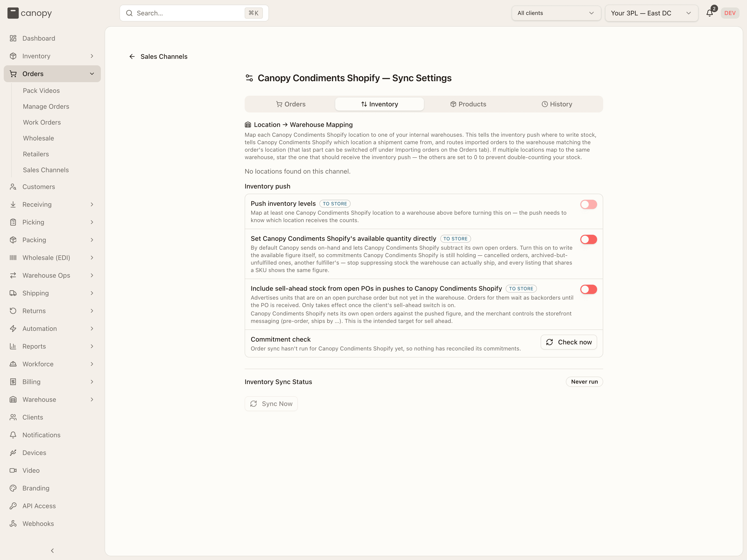Screen dimensions: 747x560
Task: Click the Customers sidebar icon
Action: tap(13, 187)
